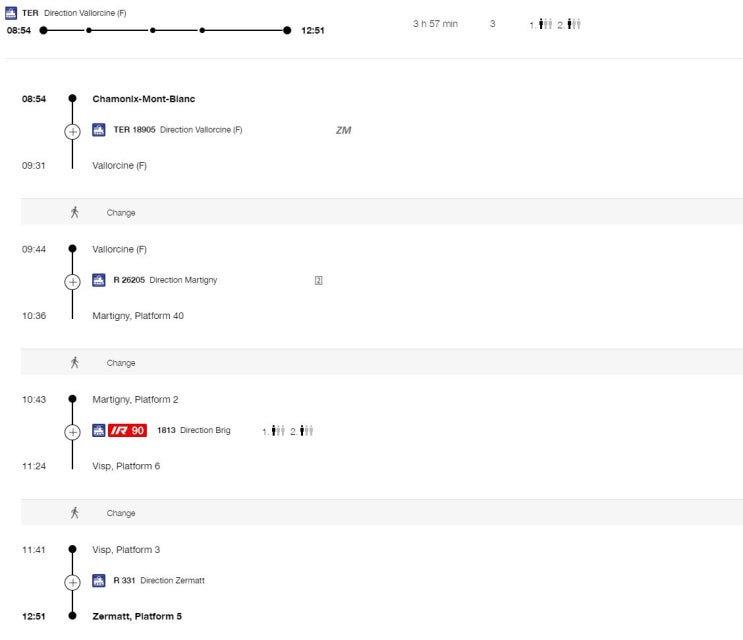
Task: Click the 3 h 57 min trip duration
Action: [435, 24]
